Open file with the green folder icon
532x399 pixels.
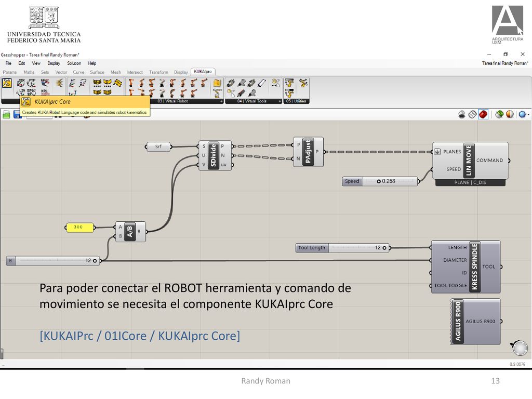pos(6,115)
